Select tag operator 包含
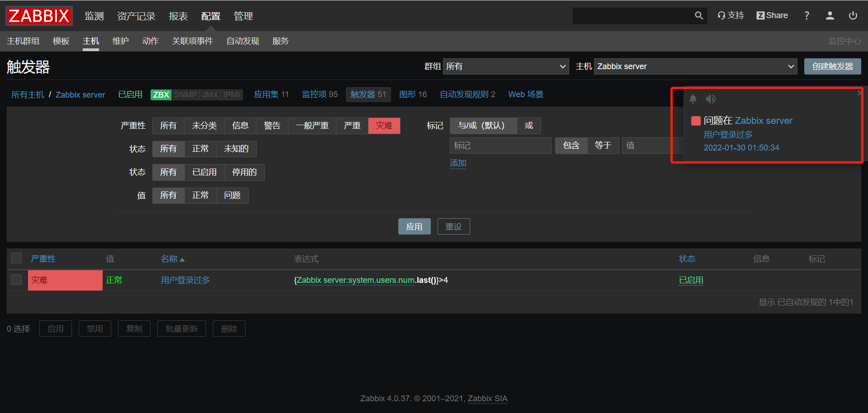The height and width of the screenshot is (413, 868). click(x=571, y=145)
